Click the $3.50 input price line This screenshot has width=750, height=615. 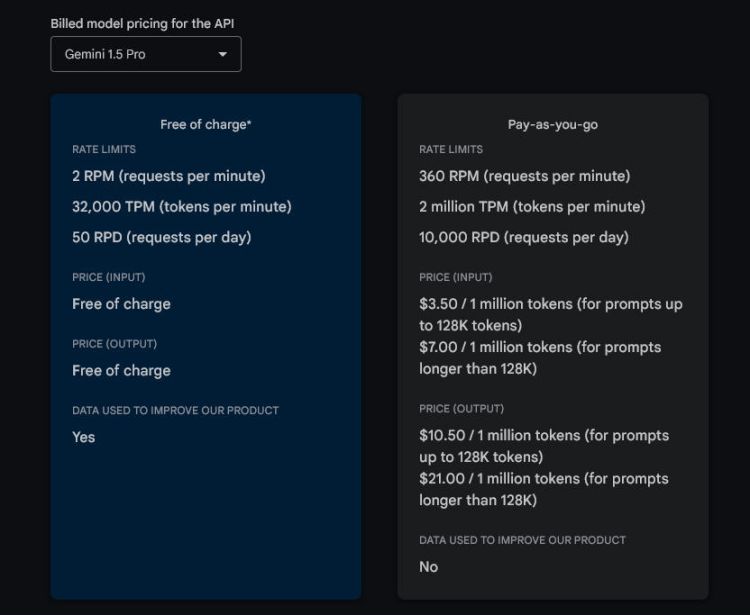coord(551,315)
